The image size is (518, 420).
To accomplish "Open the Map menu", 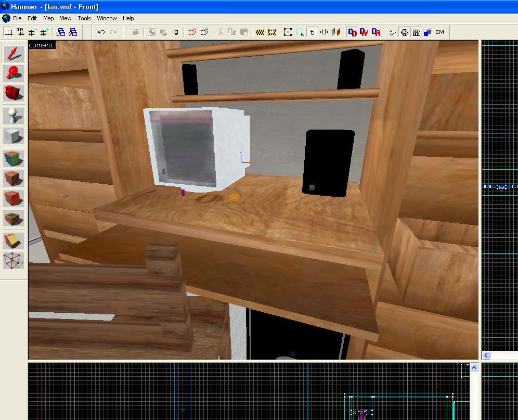I will click(48, 18).
